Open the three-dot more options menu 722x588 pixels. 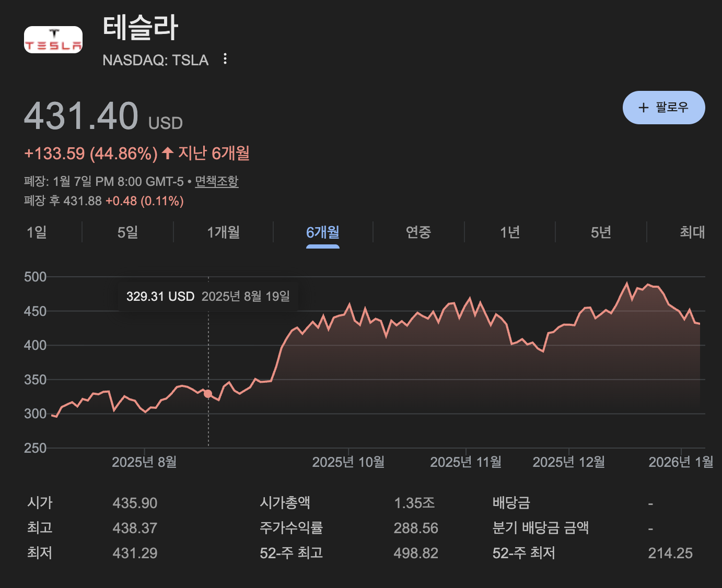225,59
